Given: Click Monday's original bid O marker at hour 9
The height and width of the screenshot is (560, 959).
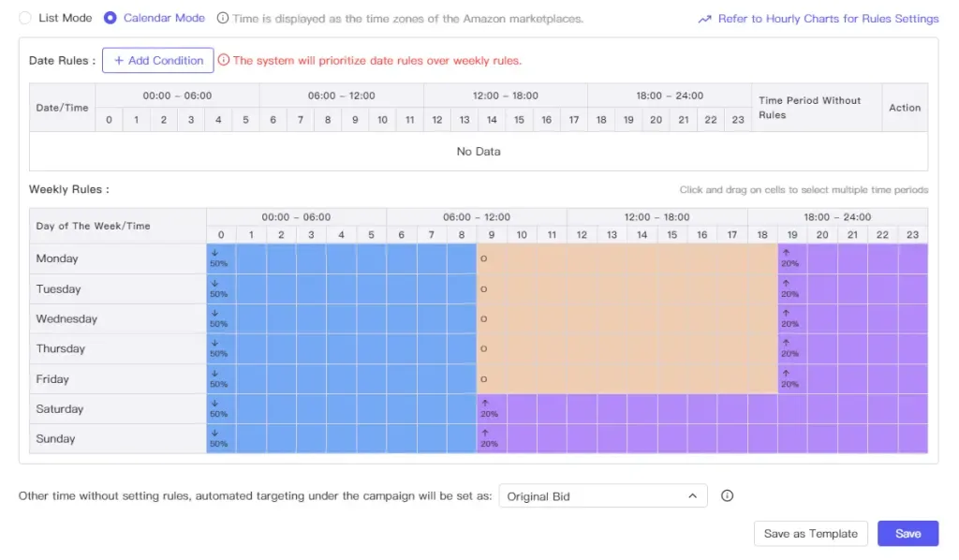Looking at the screenshot, I should point(484,258).
